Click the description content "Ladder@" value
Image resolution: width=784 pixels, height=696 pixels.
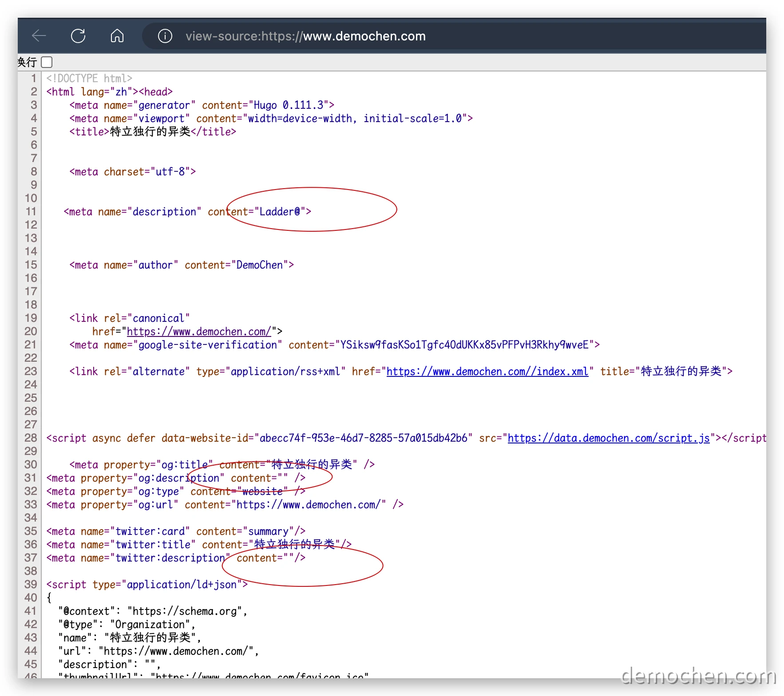coord(280,212)
